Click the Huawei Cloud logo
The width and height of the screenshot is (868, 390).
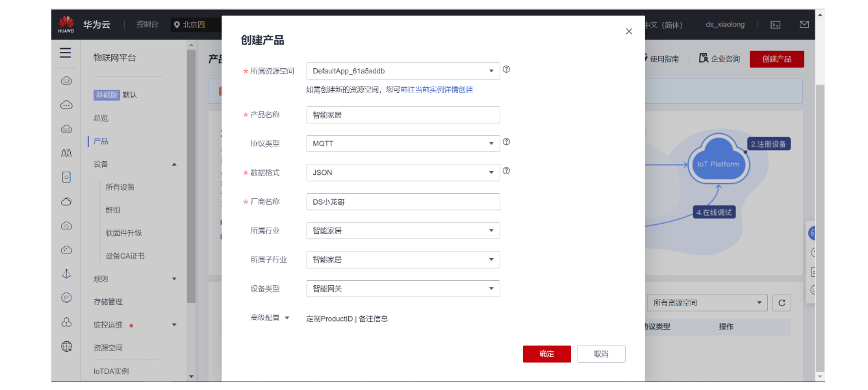tap(66, 25)
